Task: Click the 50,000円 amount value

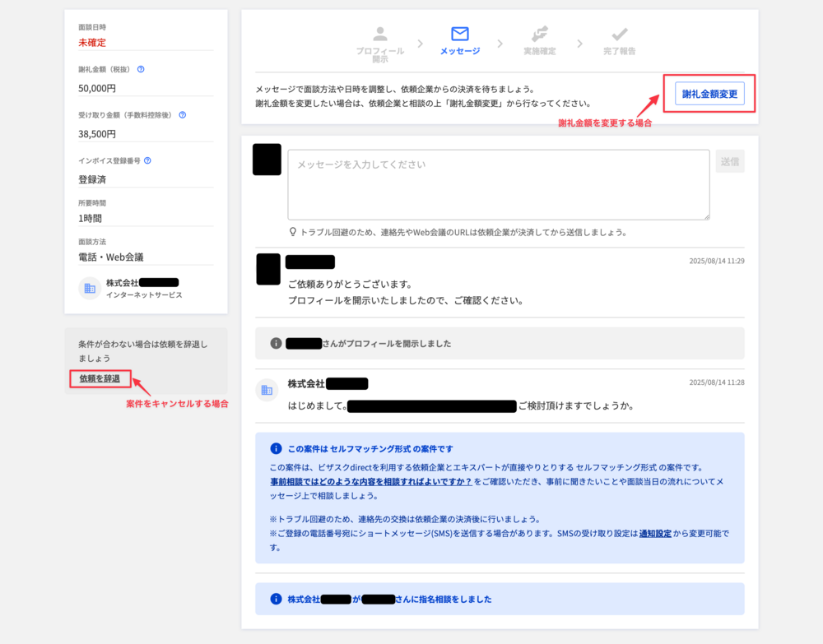Action: [x=97, y=88]
